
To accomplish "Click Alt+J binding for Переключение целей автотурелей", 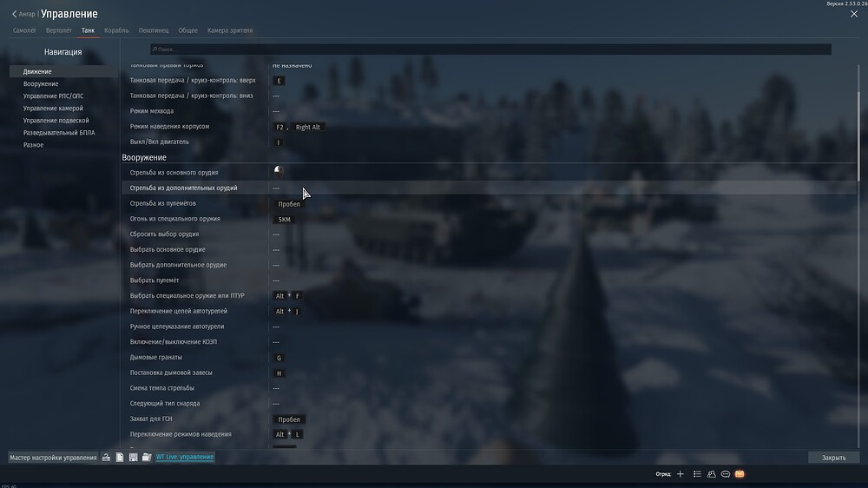I will 288,312.
